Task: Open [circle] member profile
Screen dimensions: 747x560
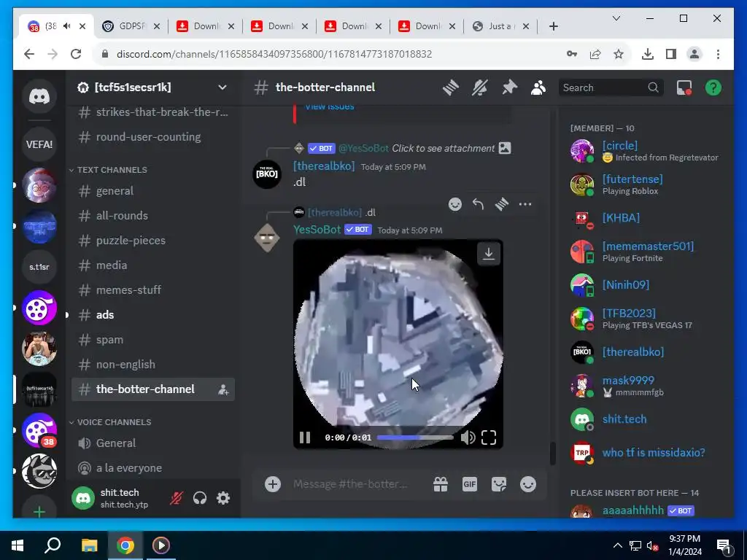Action: (x=648, y=151)
